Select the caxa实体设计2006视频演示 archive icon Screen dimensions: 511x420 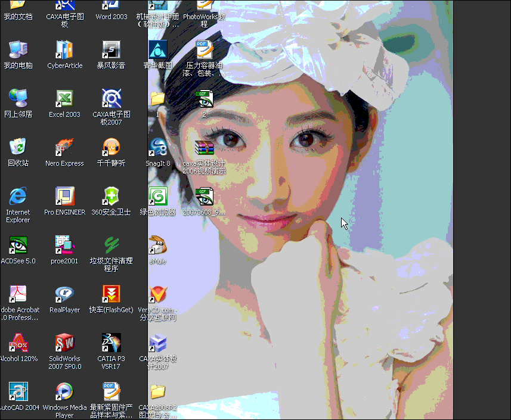point(205,147)
